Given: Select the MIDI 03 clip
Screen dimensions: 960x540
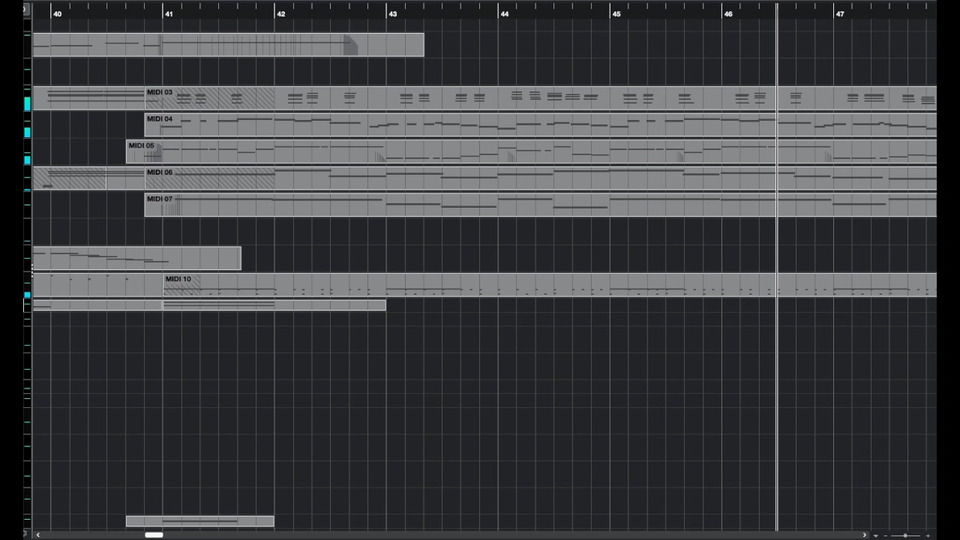Looking at the screenshot, I should [x=541, y=98].
